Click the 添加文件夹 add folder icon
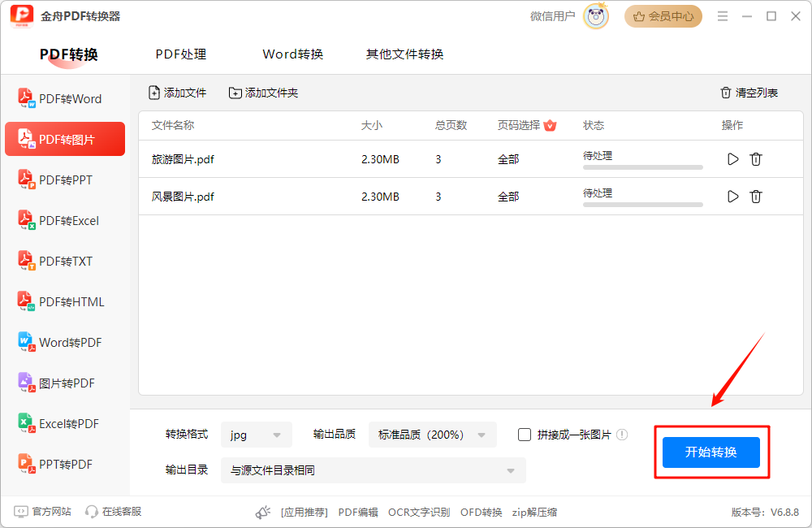Viewport: 812px width, 528px height. click(x=235, y=93)
